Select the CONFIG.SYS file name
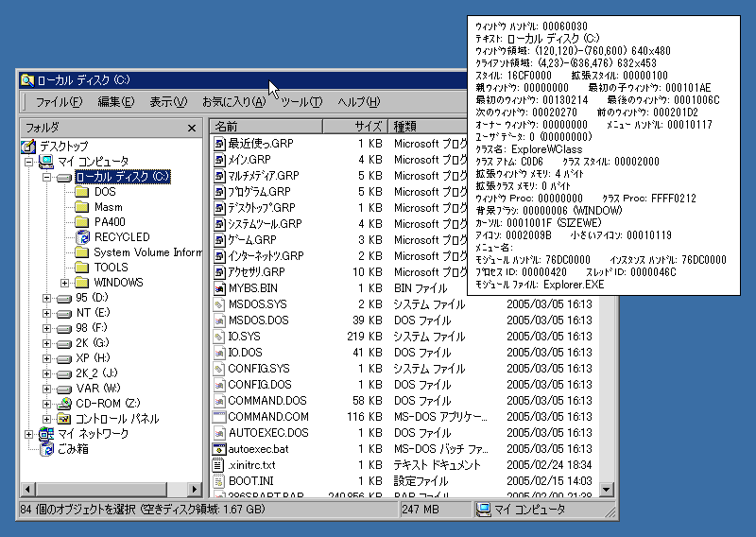 (259, 369)
